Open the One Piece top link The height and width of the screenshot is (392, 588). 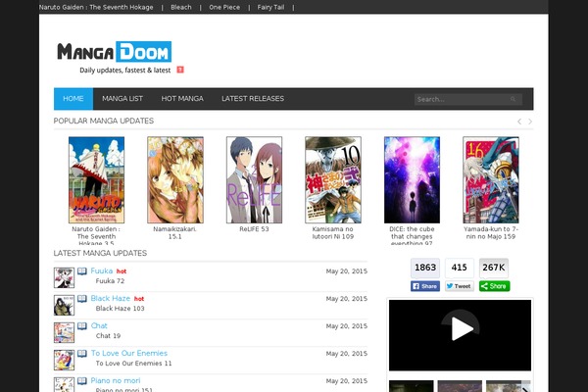[x=224, y=7]
